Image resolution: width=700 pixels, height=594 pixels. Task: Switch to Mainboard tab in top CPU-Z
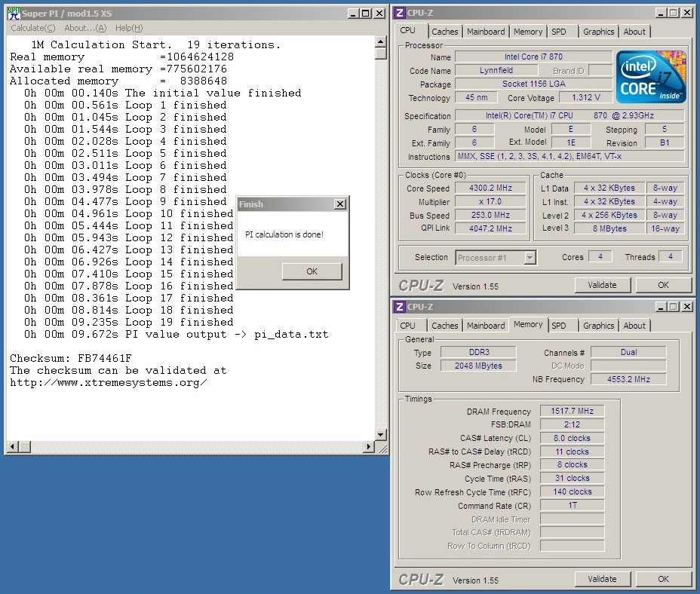486,32
